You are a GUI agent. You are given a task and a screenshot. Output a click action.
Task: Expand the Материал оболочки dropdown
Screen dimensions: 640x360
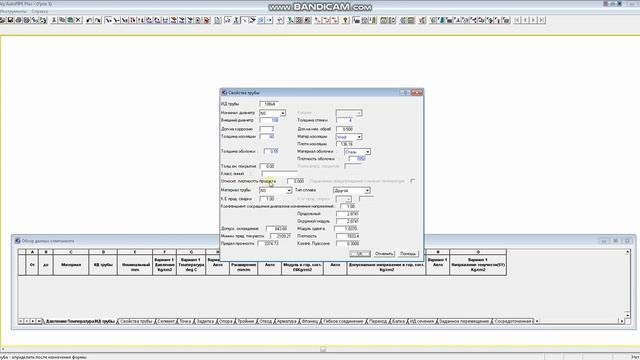tap(367, 152)
